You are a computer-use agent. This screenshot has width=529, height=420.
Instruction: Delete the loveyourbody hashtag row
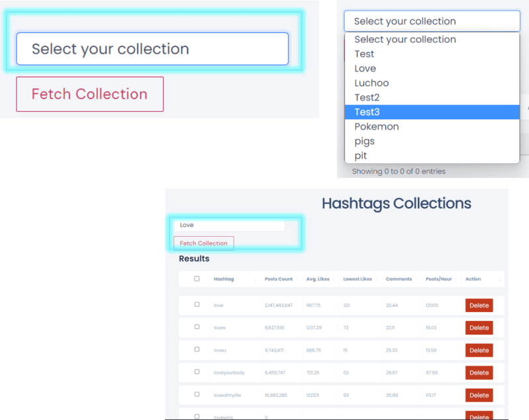pyautogui.click(x=479, y=373)
